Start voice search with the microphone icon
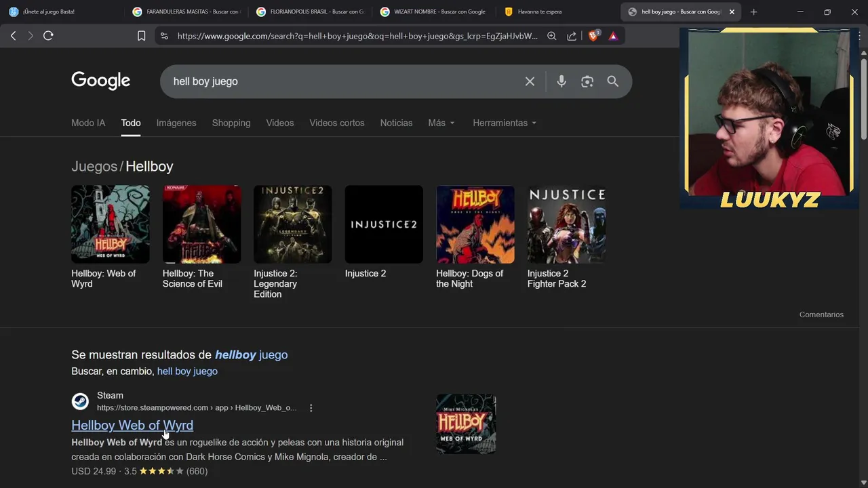 561,81
